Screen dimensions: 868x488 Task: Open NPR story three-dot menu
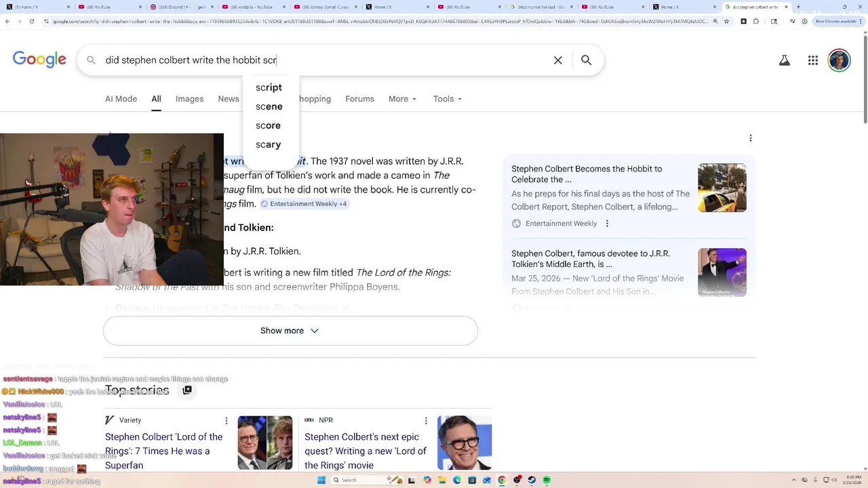tap(426, 421)
